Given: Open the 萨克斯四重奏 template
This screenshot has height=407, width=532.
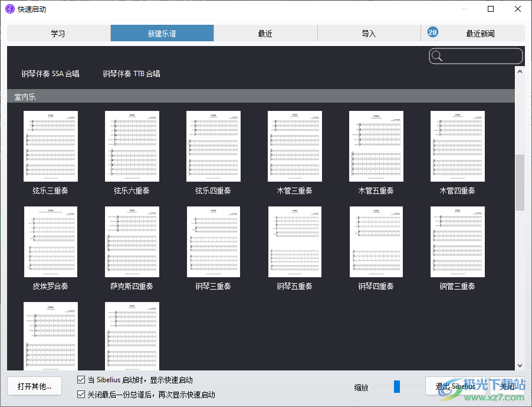Looking at the screenshot, I should pos(132,242).
